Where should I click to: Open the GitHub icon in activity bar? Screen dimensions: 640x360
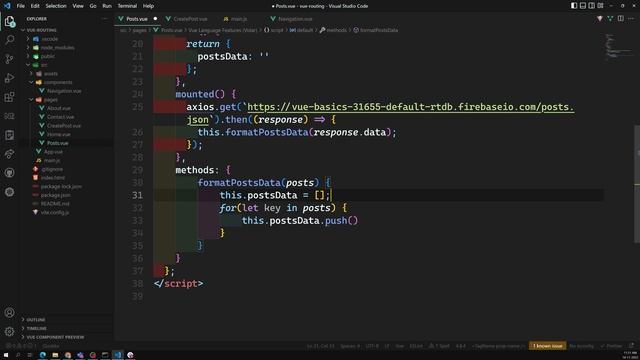coord(9,173)
